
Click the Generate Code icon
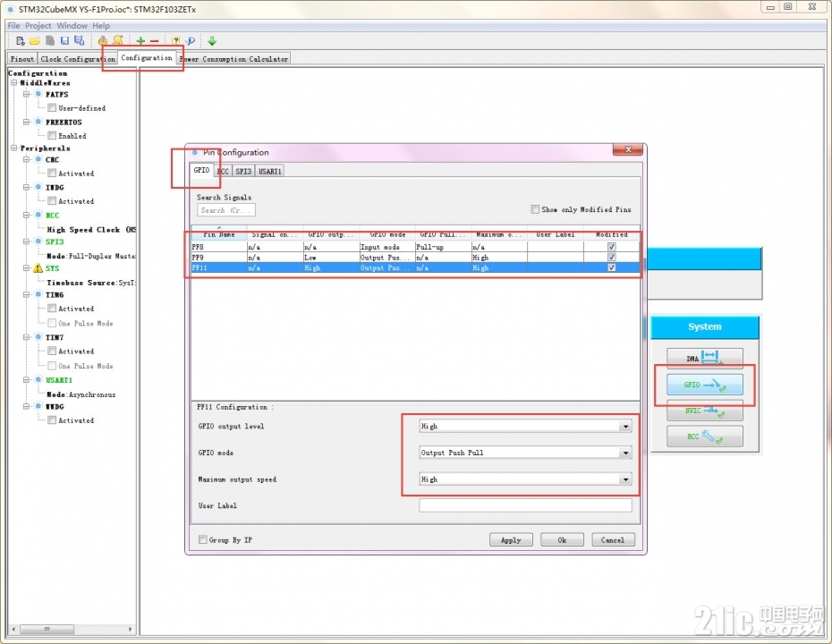click(x=102, y=41)
